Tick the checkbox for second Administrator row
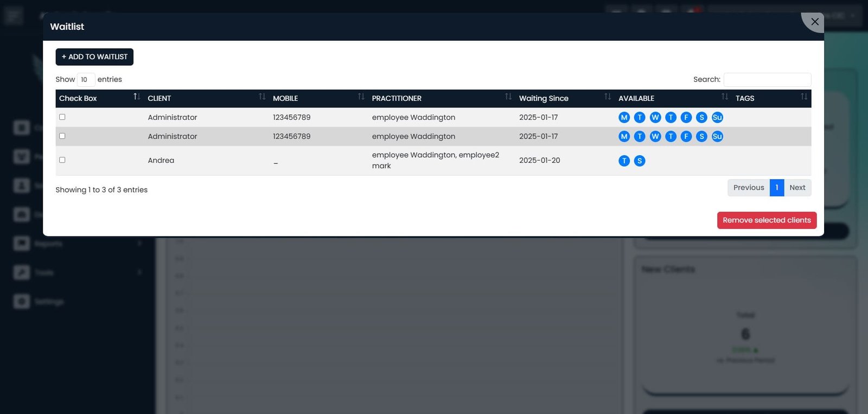 coord(62,136)
